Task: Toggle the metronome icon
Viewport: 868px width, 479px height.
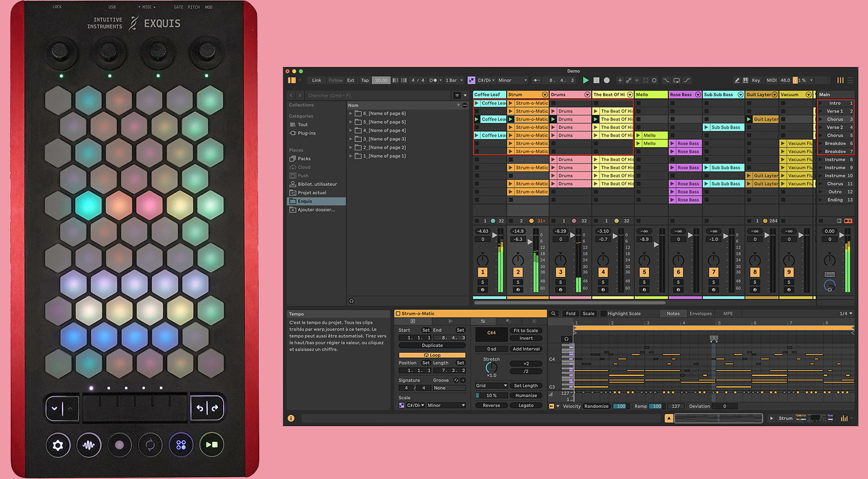Action: pos(433,81)
